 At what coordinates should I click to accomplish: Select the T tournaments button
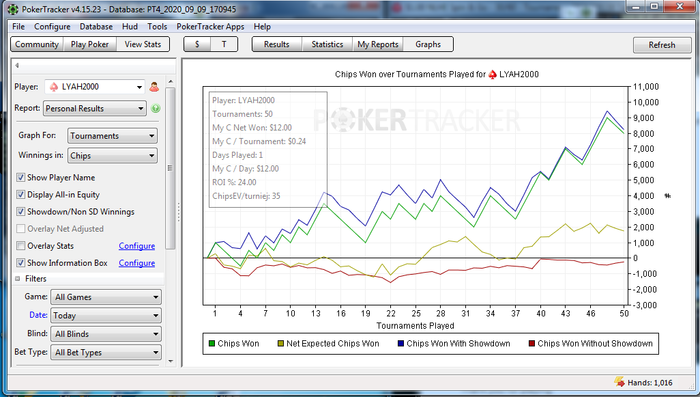coord(224,44)
